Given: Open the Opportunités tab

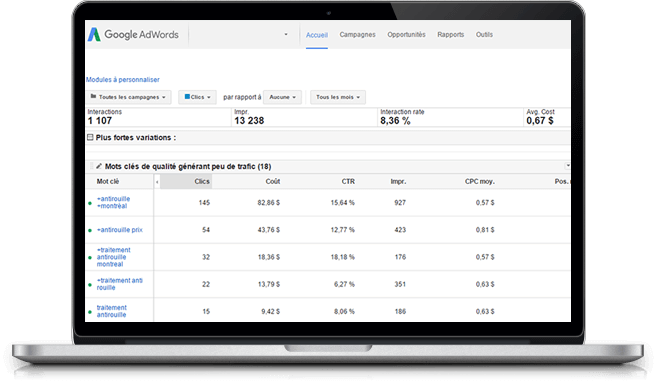Looking at the screenshot, I should tap(406, 35).
